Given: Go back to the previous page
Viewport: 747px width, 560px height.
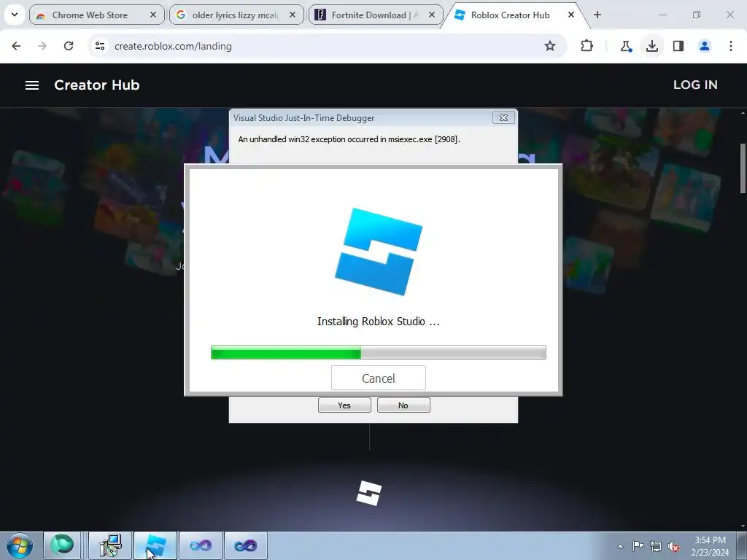Looking at the screenshot, I should click(x=16, y=46).
